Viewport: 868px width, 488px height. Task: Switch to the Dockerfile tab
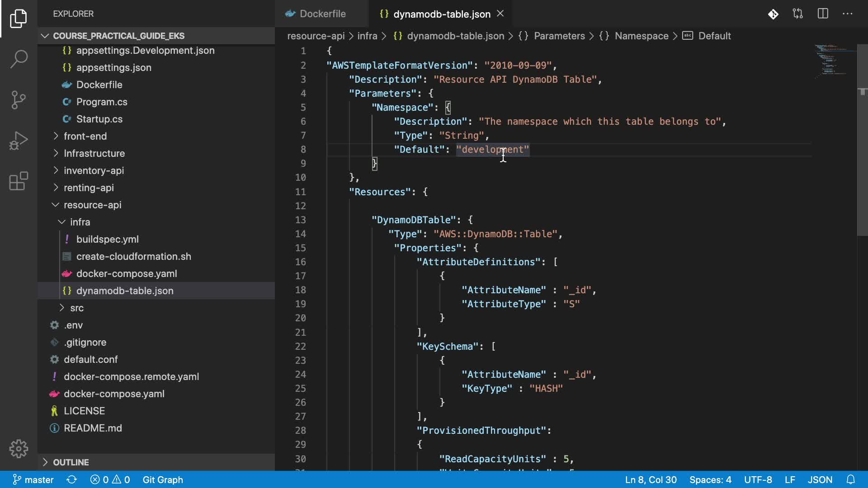pyautogui.click(x=322, y=14)
